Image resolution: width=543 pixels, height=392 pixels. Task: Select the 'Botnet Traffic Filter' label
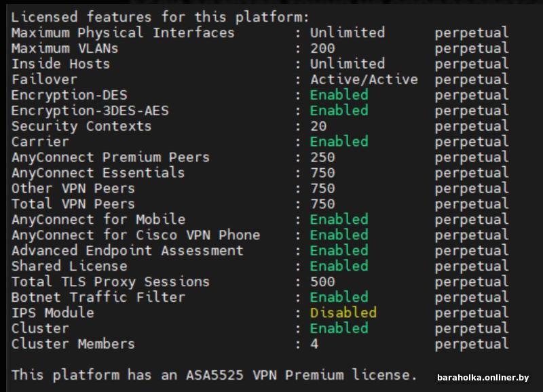(x=98, y=298)
